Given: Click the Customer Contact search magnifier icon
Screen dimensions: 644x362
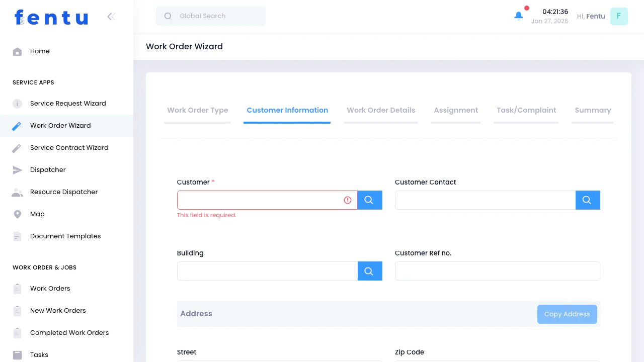Looking at the screenshot, I should (x=587, y=200).
